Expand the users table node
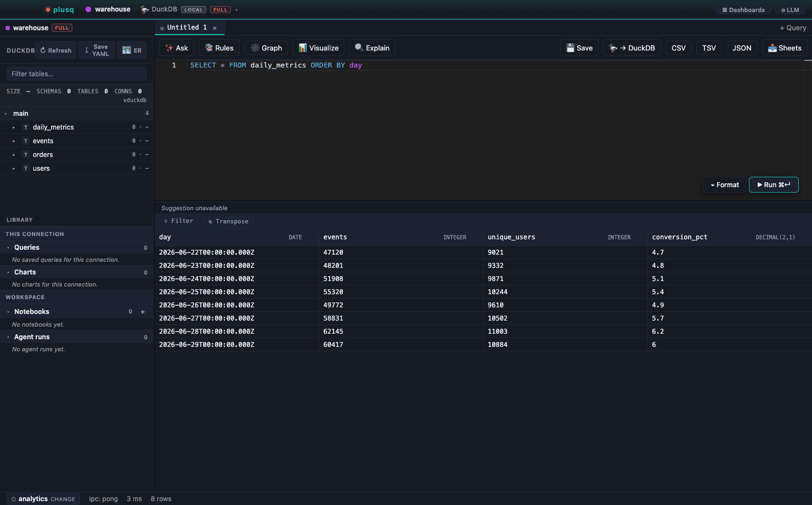 click(x=14, y=169)
